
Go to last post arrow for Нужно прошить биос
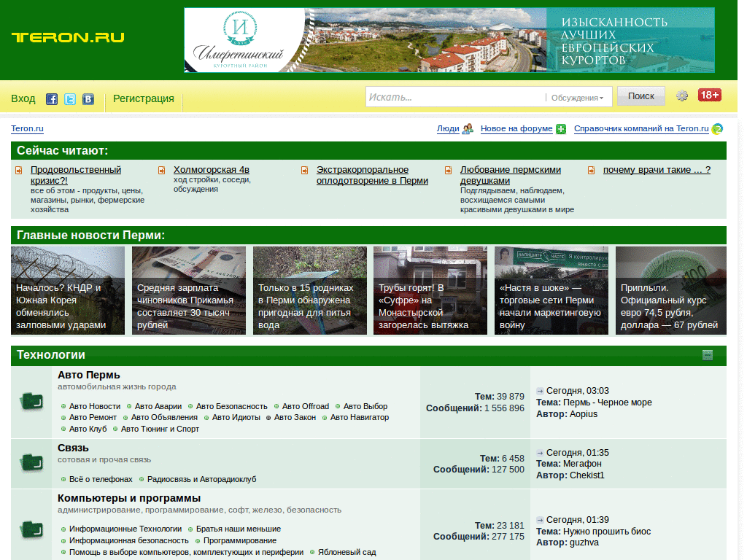540,520
